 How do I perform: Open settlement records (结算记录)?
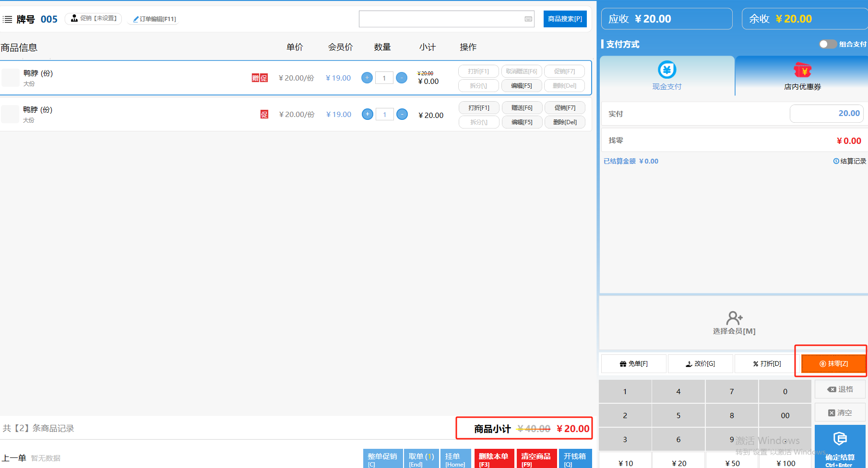tap(850, 161)
